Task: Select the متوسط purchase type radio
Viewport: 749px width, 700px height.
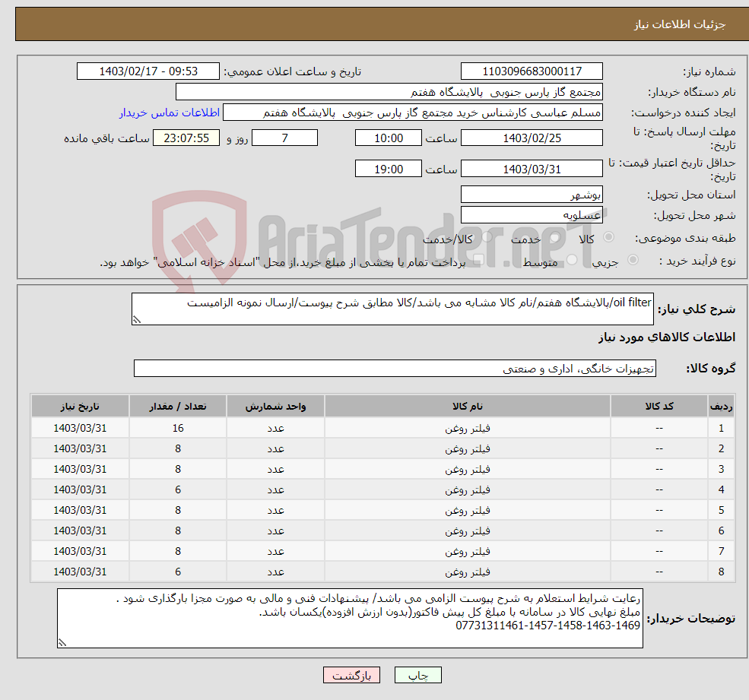Action: [x=572, y=260]
